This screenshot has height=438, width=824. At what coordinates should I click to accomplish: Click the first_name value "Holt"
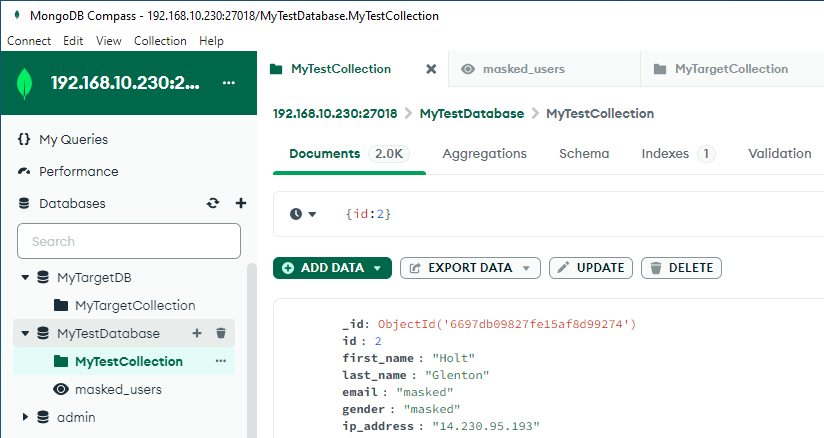454,358
